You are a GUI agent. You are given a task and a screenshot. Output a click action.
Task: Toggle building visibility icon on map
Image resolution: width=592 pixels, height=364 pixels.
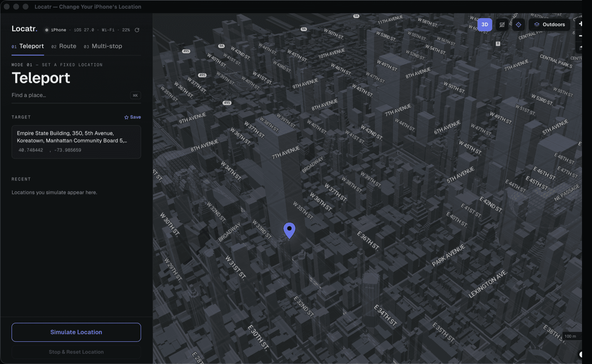502,24
